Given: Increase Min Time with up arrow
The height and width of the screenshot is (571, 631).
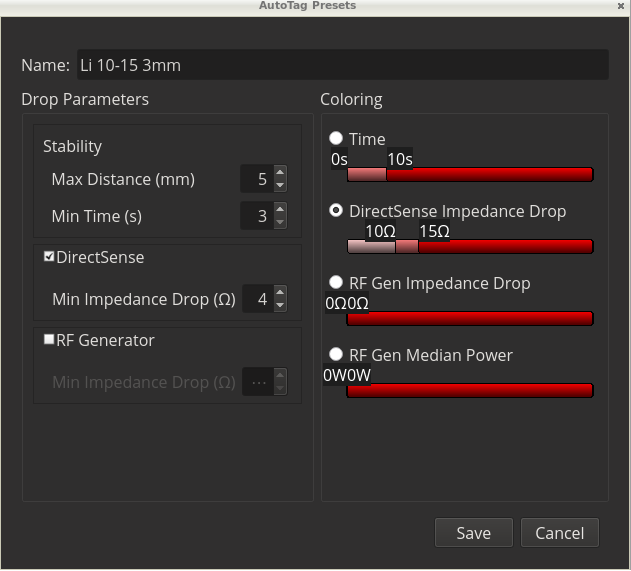Looking at the screenshot, I should [280, 209].
